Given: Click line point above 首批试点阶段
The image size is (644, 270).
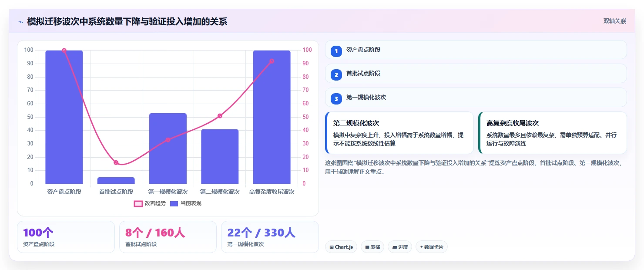Looking at the screenshot, I should (116, 162).
